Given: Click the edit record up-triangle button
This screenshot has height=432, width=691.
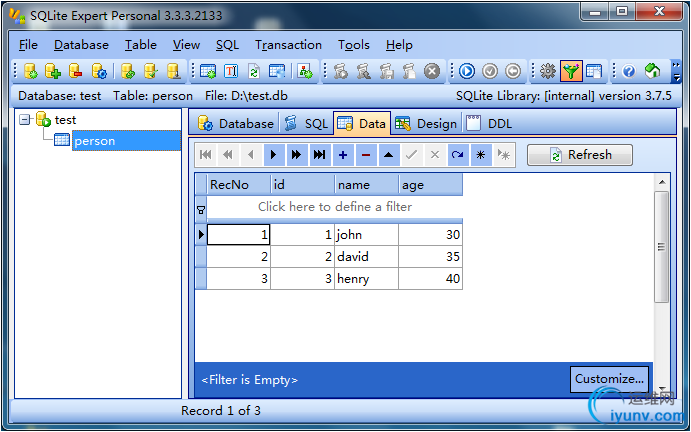Looking at the screenshot, I should 389,155.
